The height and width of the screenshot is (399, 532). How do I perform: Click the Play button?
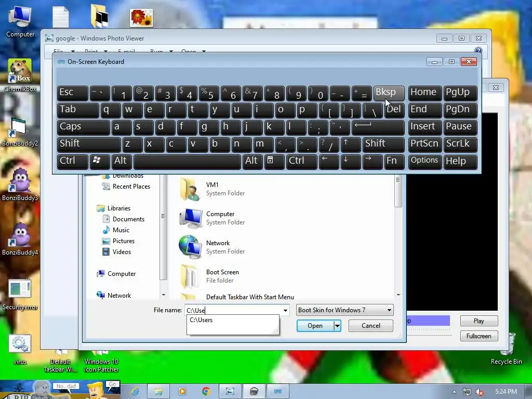[479, 321]
